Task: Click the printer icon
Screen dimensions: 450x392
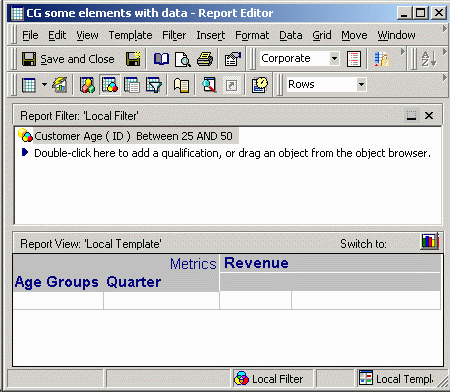Action: (205, 59)
